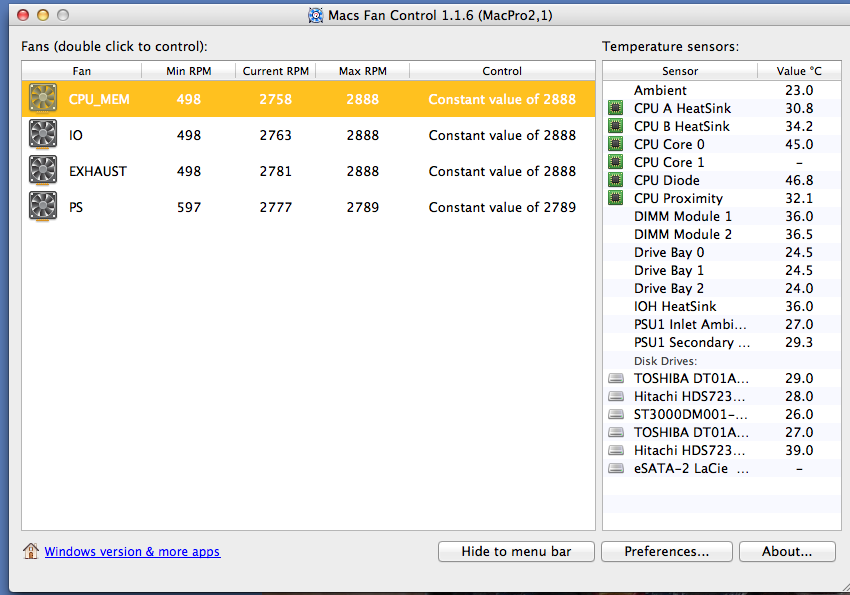Click the CPU A HeatSink chip icon
850x595 pixels.
[615, 108]
